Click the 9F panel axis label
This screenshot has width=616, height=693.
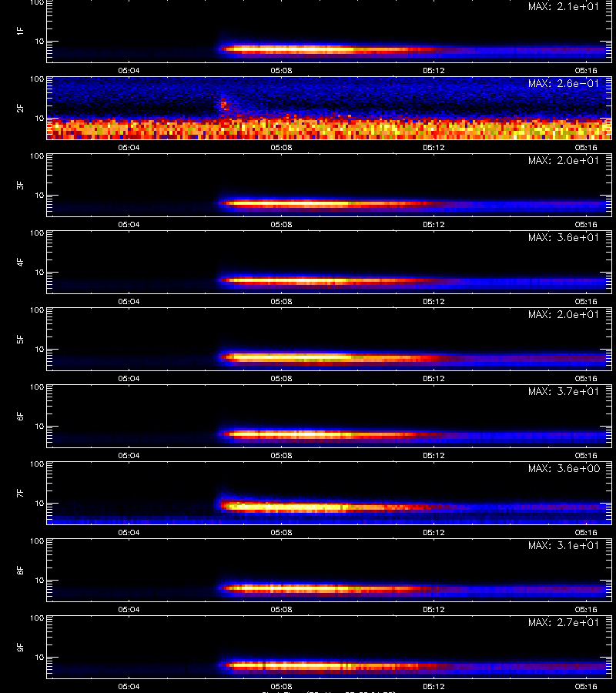tap(19, 647)
